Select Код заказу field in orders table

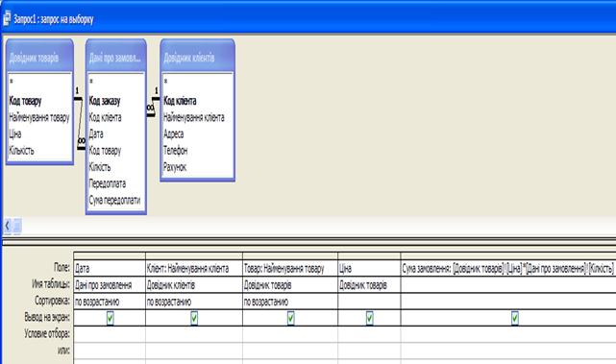(105, 101)
